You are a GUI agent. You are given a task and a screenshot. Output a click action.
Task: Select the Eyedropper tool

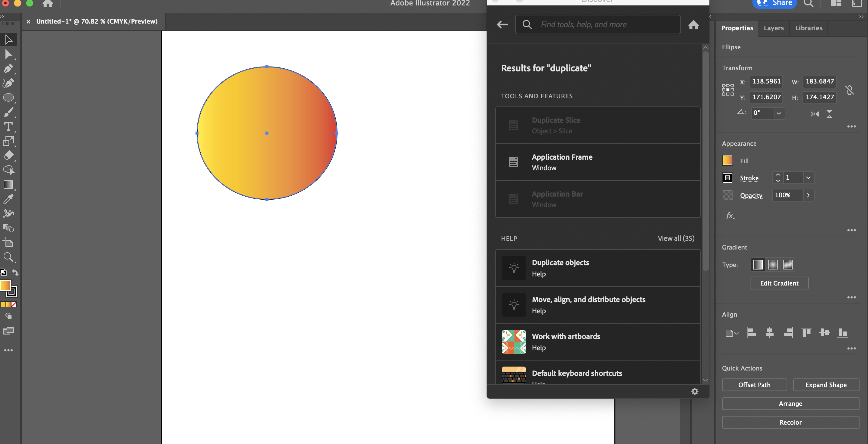point(8,199)
